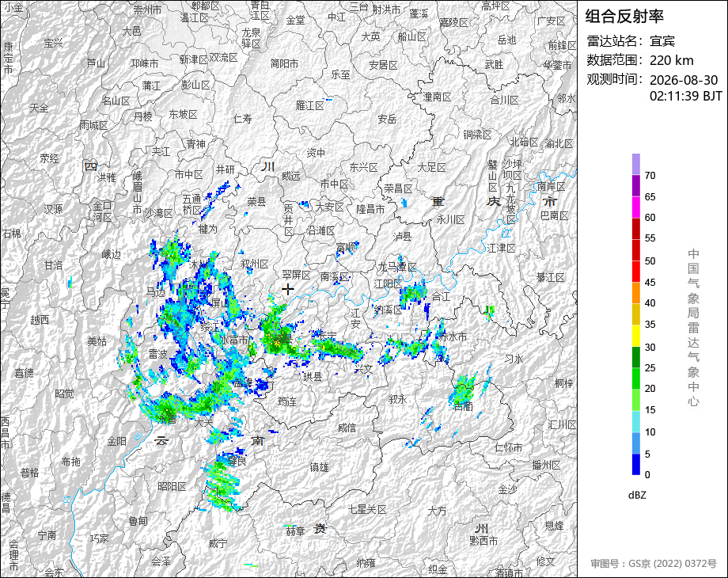Click the 昭阳区 label on the map
The image size is (728, 578).
coord(172,486)
